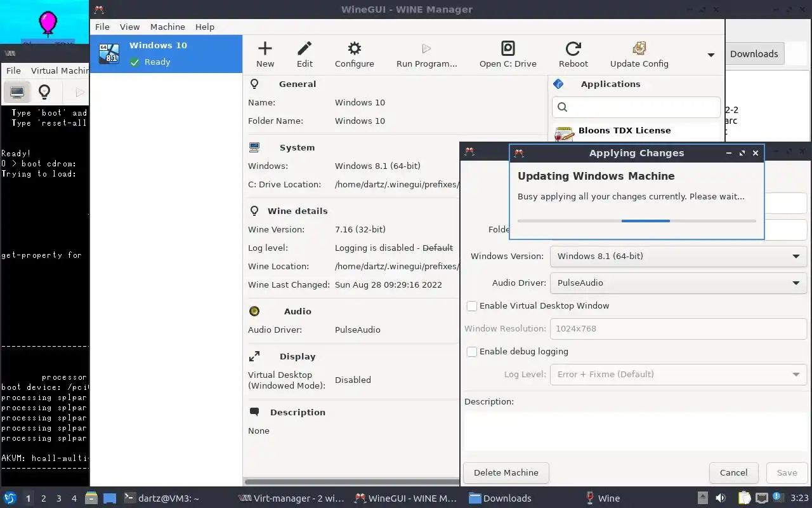Click the Window Resolution 1024x768 field
This screenshot has width=812, height=508.
(678, 329)
